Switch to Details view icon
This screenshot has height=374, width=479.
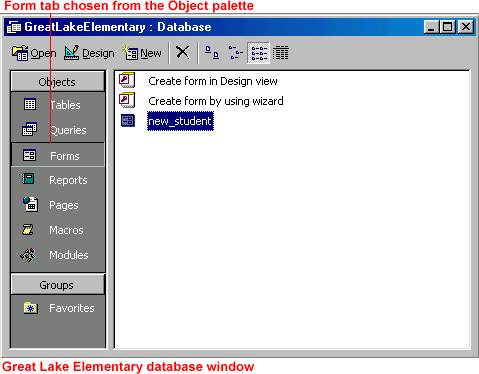click(281, 53)
